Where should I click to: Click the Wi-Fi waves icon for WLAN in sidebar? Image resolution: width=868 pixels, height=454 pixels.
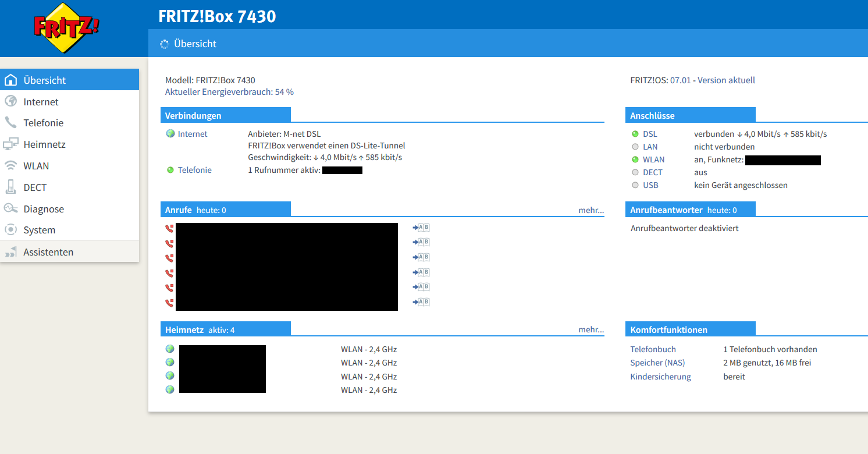(10, 166)
